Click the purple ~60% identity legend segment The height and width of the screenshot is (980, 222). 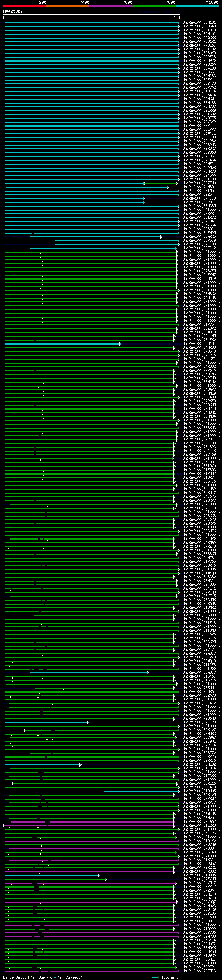(x=111, y=6)
